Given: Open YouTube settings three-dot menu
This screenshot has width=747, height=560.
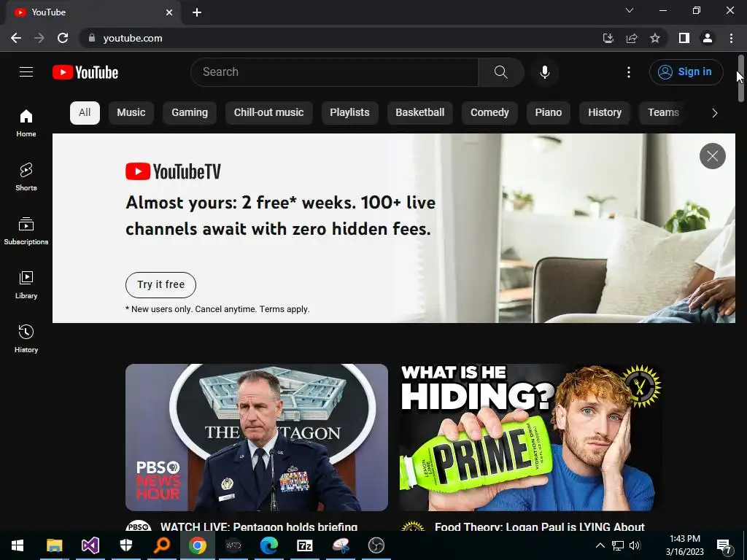Looking at the screenshot, I should [x=629, y=72].
